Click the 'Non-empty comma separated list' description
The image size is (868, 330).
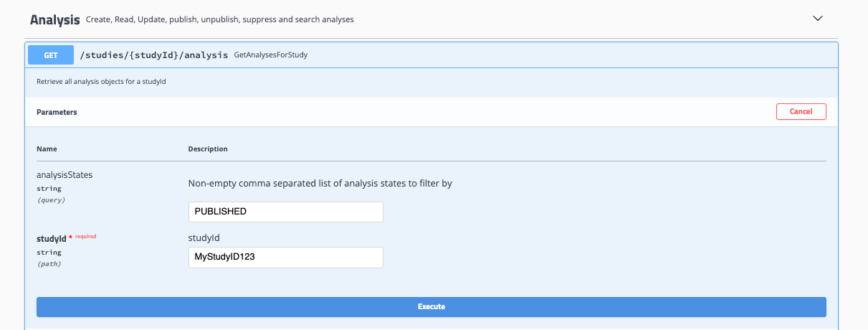(320, 184)
